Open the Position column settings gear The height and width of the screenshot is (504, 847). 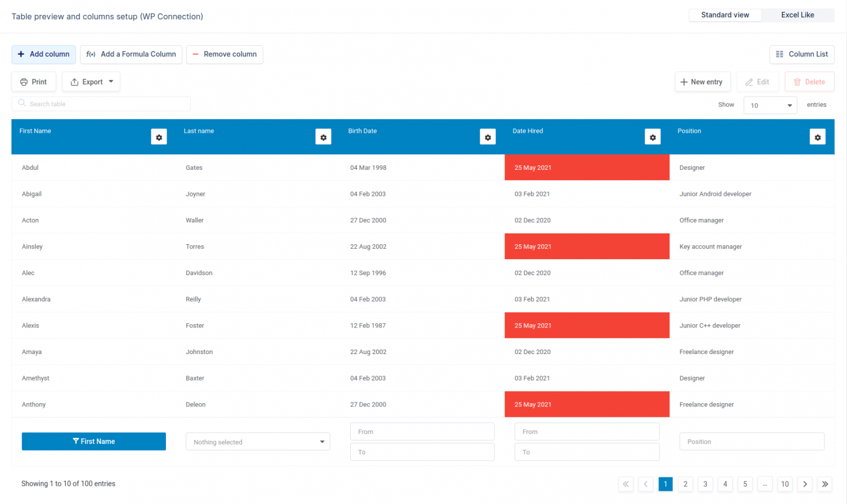817,137
